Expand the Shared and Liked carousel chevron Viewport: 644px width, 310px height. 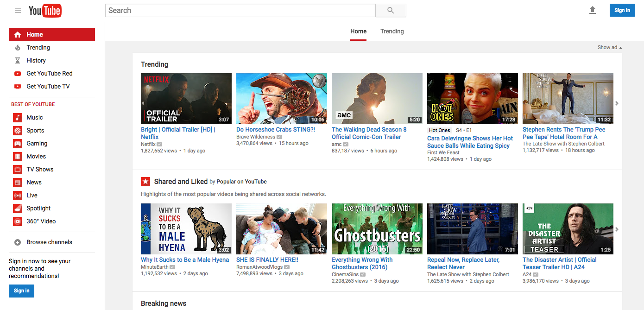(617, 229)
